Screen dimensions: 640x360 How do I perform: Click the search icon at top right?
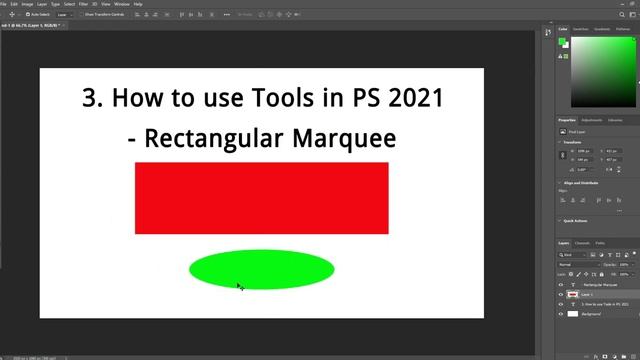coord(622,14)
